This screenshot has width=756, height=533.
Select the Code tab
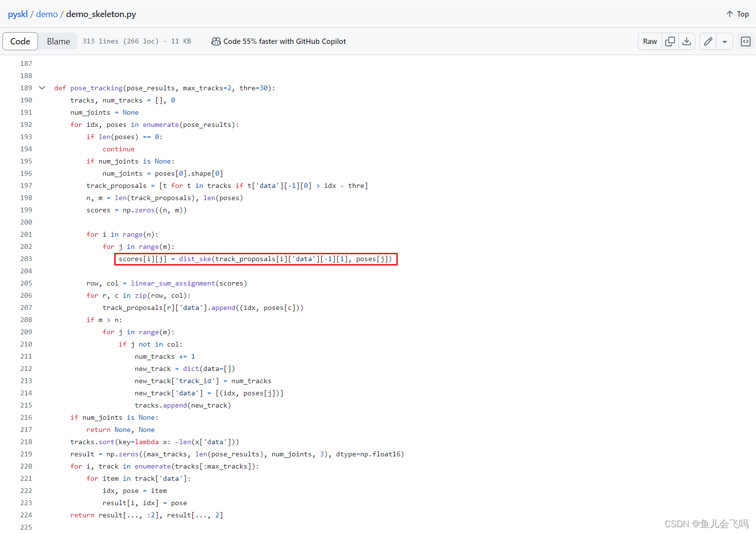click(20, 41)
